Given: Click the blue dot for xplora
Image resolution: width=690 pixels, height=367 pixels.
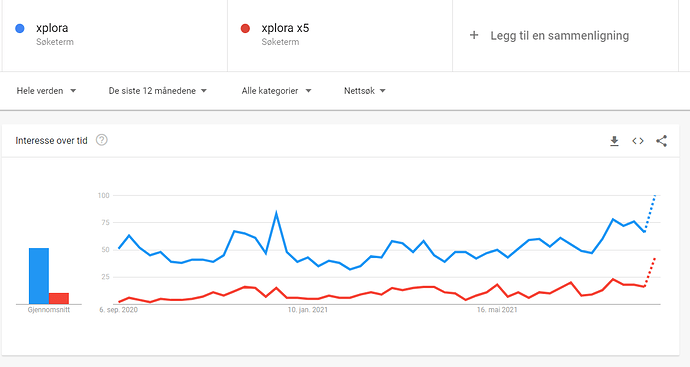Looking at the screenshot, I should point(20,28).
